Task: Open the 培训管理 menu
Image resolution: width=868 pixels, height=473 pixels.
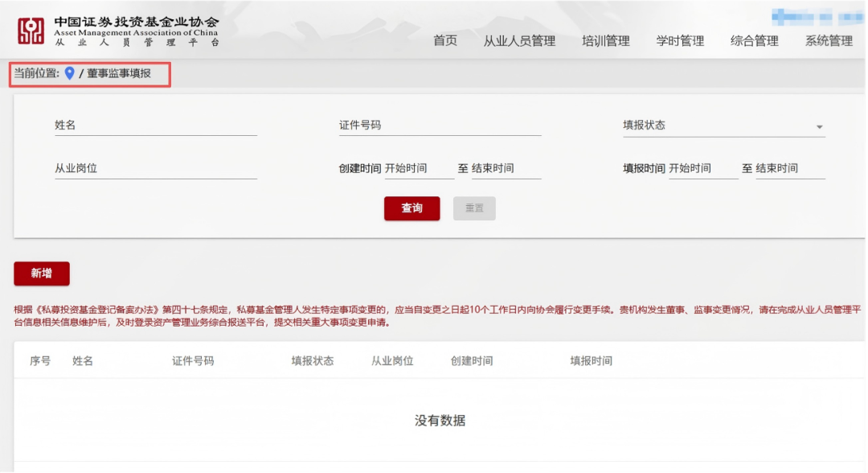Action: [606, 40]
